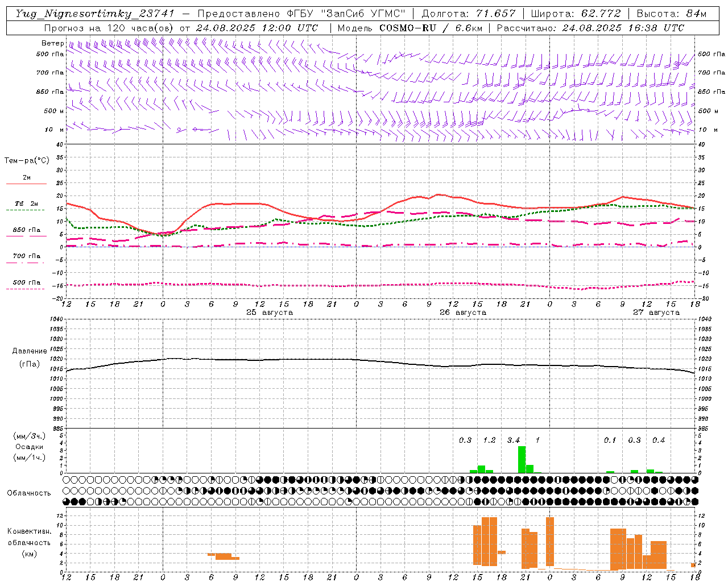Click the 26 августа date label
Viewport: 728px width, 582px height.
click(x=463, y=313)
